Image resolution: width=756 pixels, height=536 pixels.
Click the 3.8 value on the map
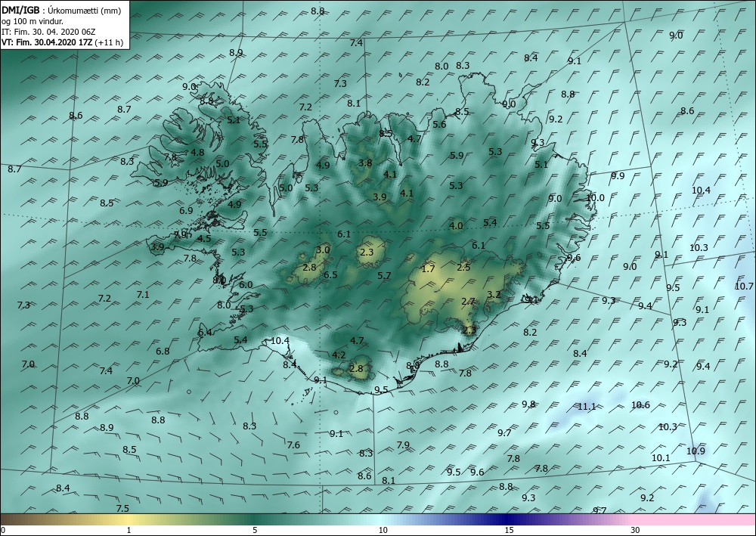365,163
